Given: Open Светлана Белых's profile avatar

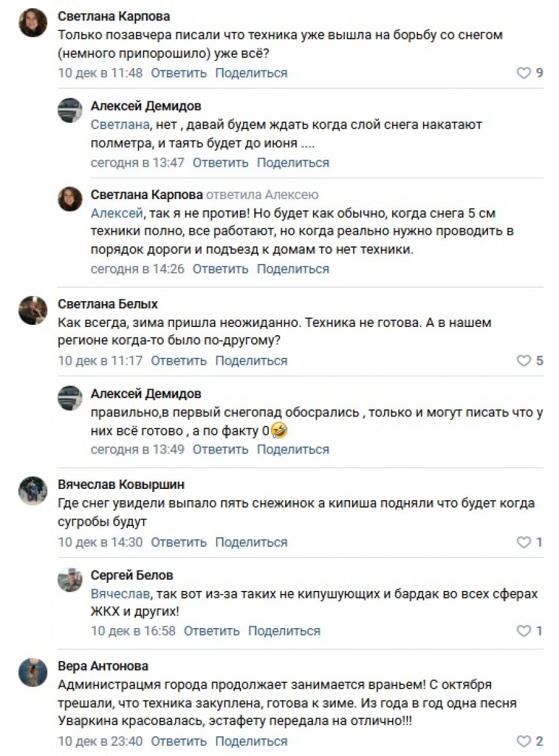Looking at the screenshot, I should tap(33, 311).
